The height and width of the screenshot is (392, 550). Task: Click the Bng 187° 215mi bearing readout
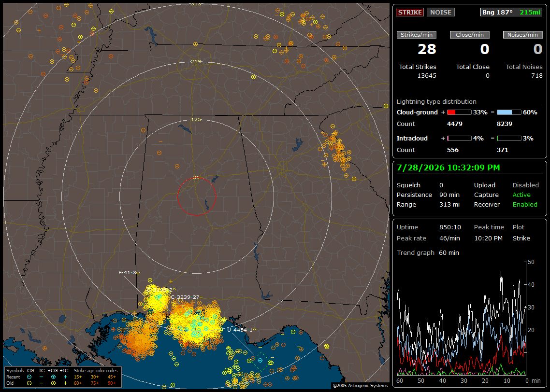tap(511, 12)
